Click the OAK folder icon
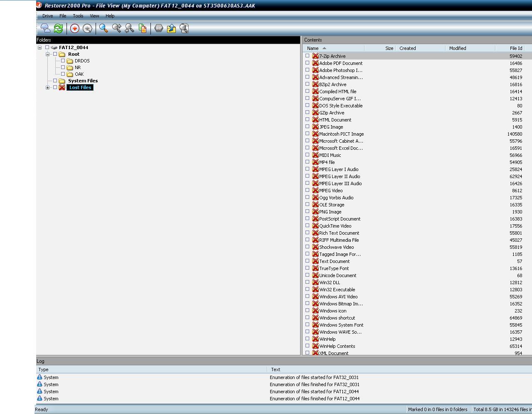532x414 pixels. click(x=70, y=74)
